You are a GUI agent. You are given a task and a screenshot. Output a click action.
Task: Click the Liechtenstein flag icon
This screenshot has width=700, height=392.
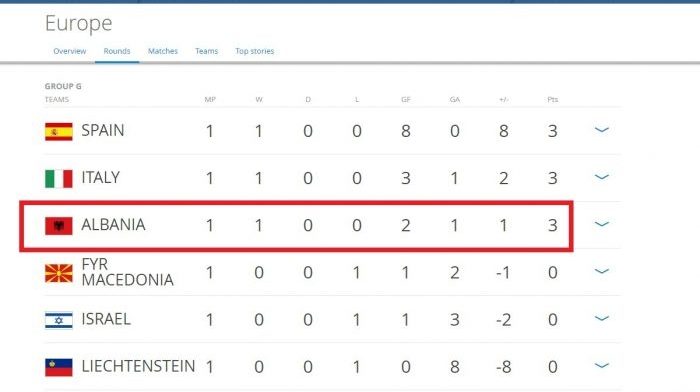58,367
